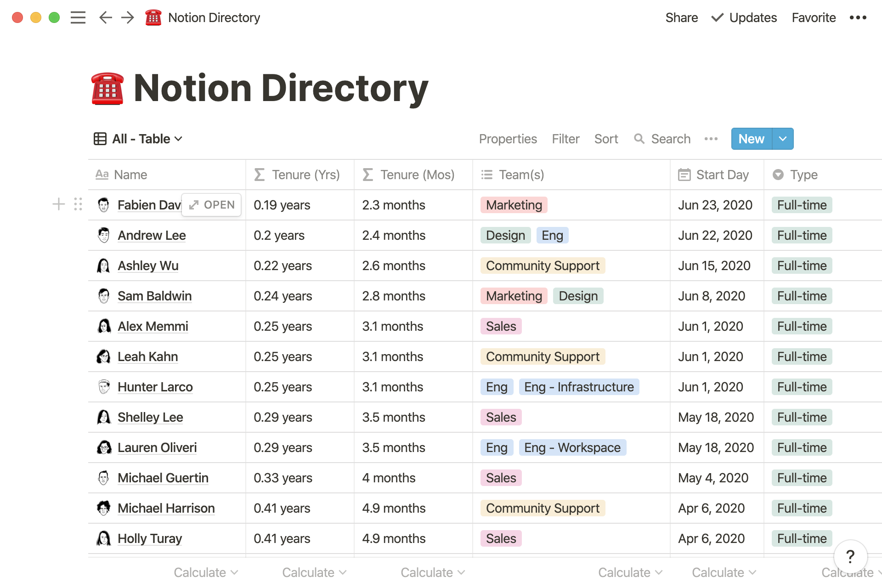Select the list icon beside Team(s) header
The width and height of the screenshot is (882, 588).
486,175
